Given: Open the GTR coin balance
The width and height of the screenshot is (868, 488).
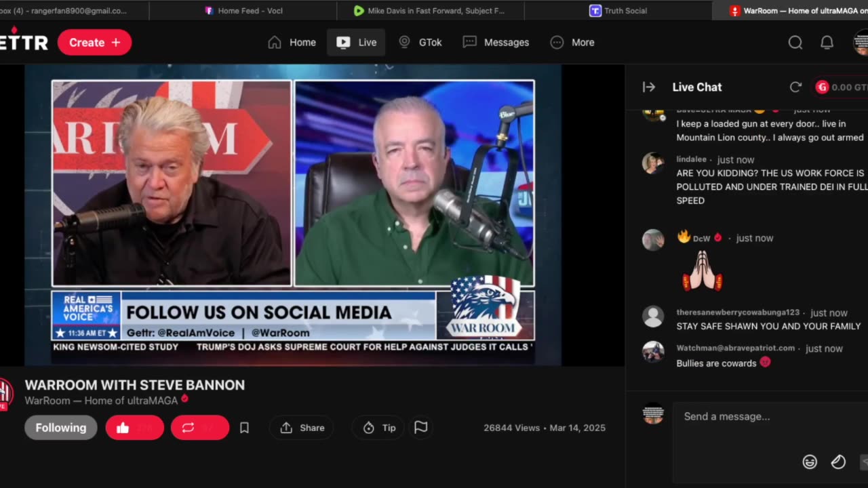Looking at the screenshot, I should coord(841,87).
